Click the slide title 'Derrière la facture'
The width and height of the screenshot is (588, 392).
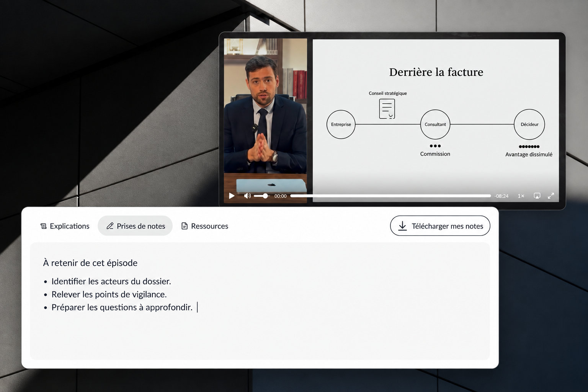pyautogui.click(x=436, y=72)
